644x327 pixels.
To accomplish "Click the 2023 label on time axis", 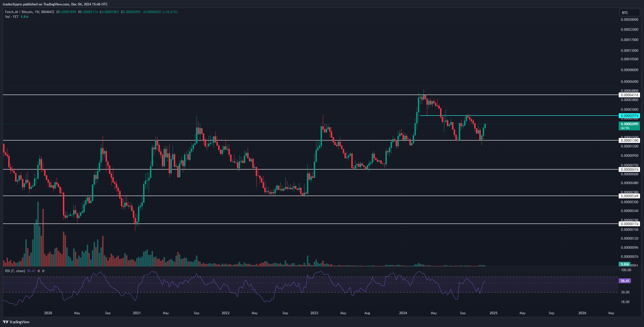I will 314,313.
